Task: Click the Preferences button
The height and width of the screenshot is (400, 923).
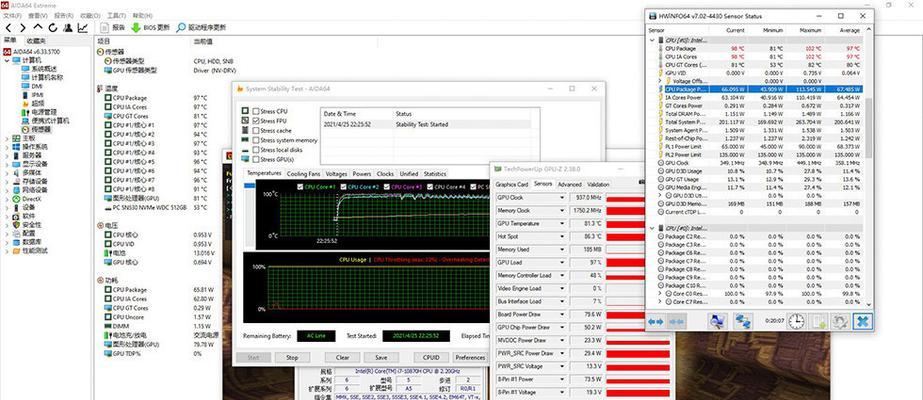Action: (x=470, y=358)
